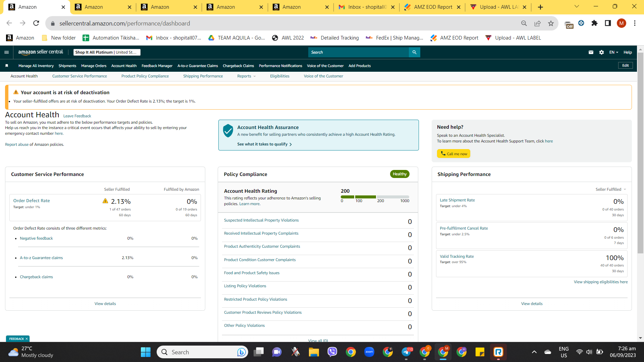
Task: Open the weather widget on the taskbar
Action: pos(31,352)
